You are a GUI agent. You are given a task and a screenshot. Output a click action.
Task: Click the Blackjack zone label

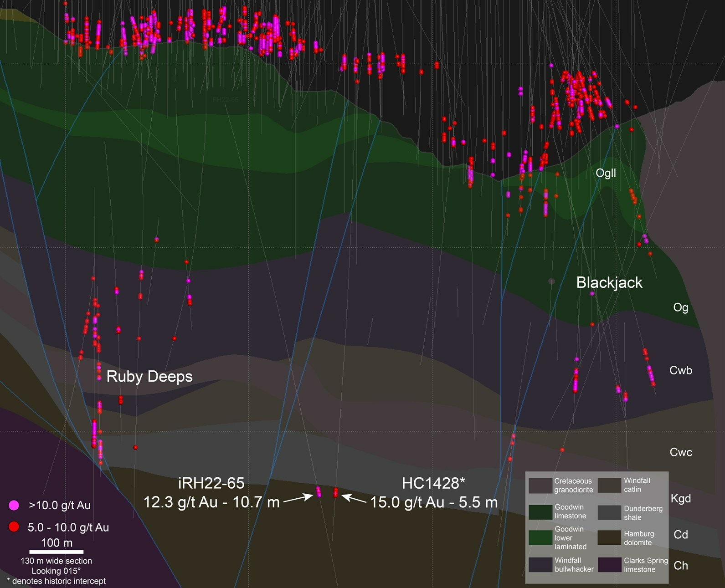(x=609, y=282)
